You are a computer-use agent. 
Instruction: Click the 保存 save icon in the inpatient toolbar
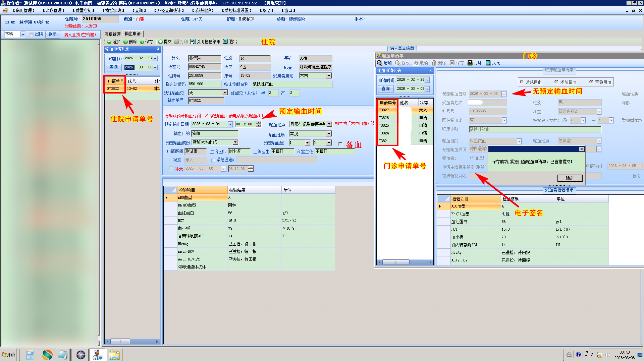pos(142,42)
